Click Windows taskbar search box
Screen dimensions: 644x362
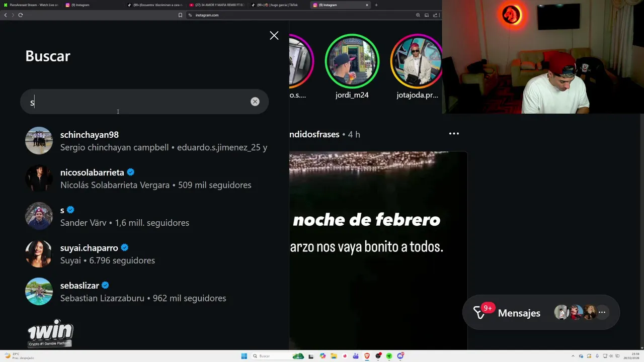point(278,356)
